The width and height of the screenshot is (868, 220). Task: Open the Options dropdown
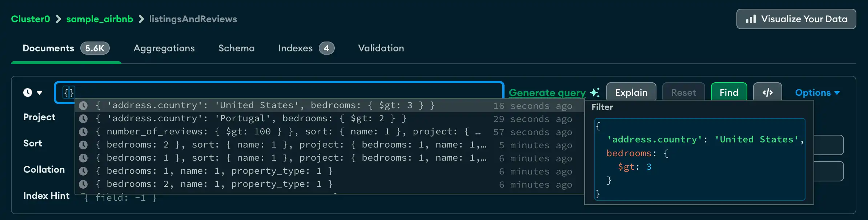[817, 93]
